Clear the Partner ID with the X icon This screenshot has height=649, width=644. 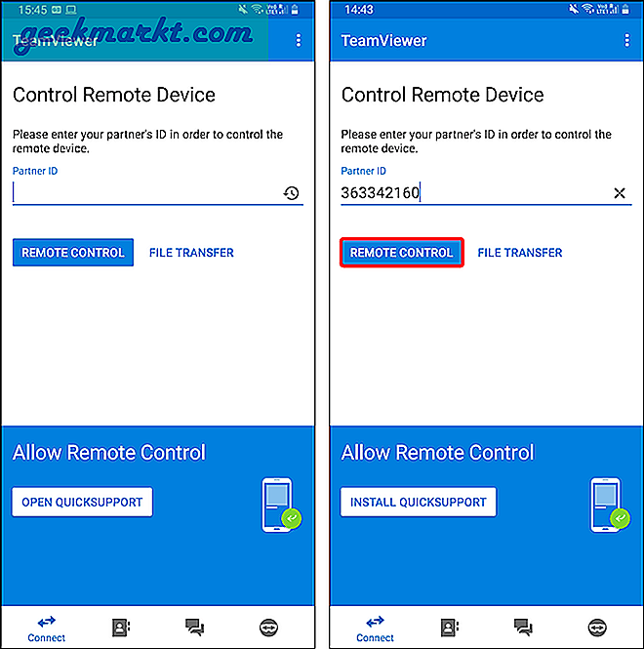pyautogui.click(x=620, y=193)
